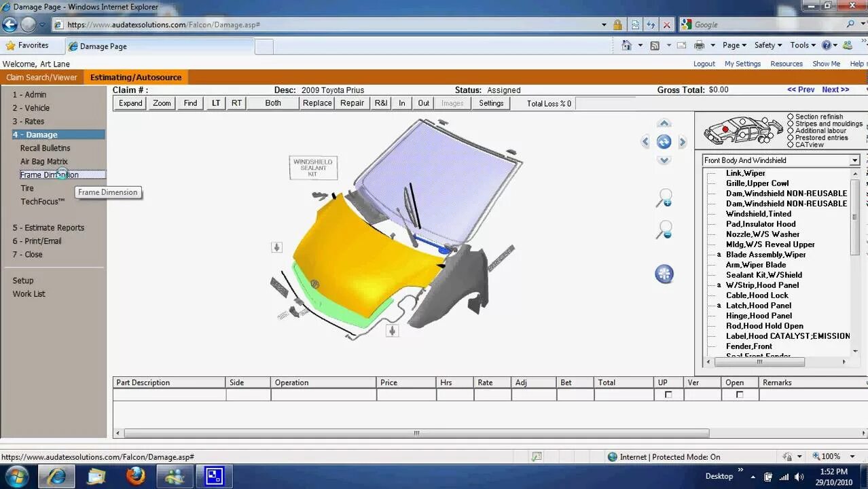Open the 1 - Admin menu item
This screenshot has height=489, width=868.
(x=29, y=94)
